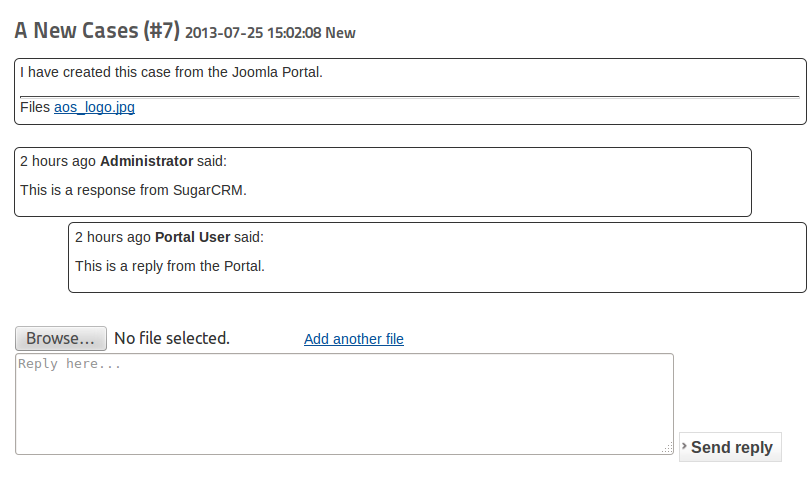812x483 pixels.
Task: Click the No file selected label
Action: pyautogui.click(x=172, y=338)
